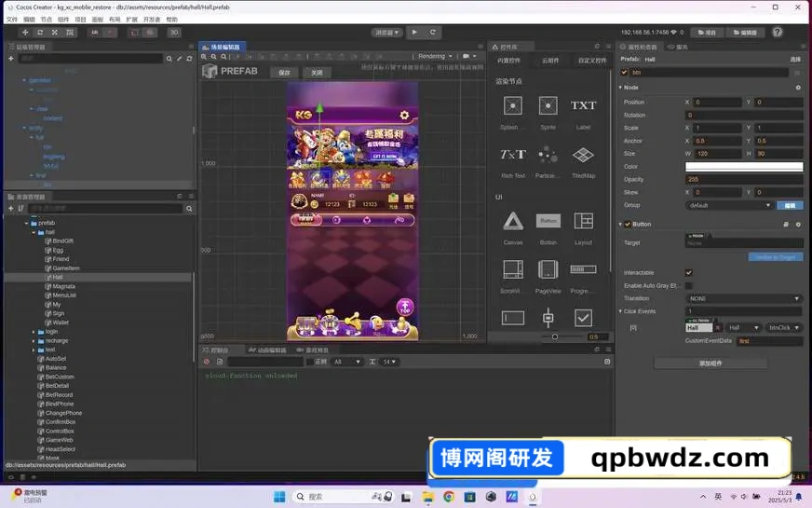
Task: Open the Transition NONE dropdown
Action: click(744, 298)
